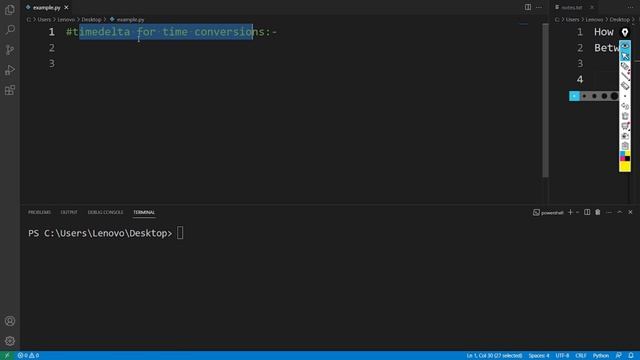This screenshot has width=640, height=360.
Task: Change line ending via CRLF status item
Action: coord(581,356)
